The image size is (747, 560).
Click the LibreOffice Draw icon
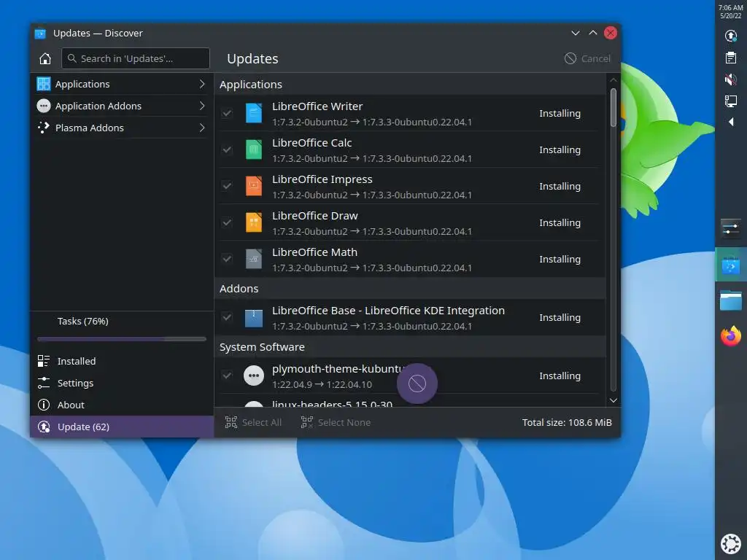pyautogui.click(x=253, y=222)
